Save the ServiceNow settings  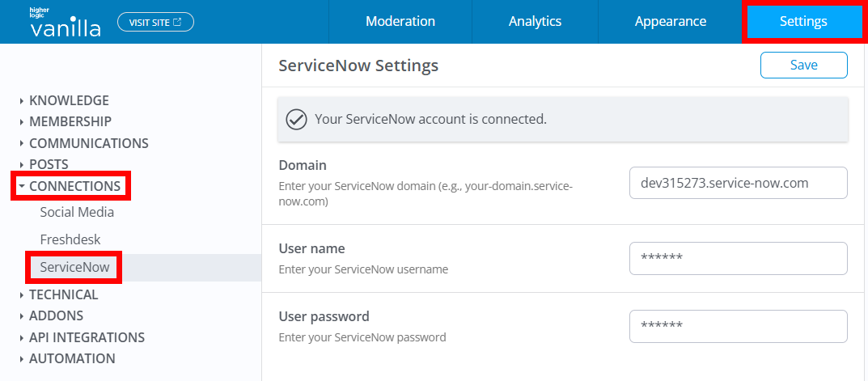(803, 66)
